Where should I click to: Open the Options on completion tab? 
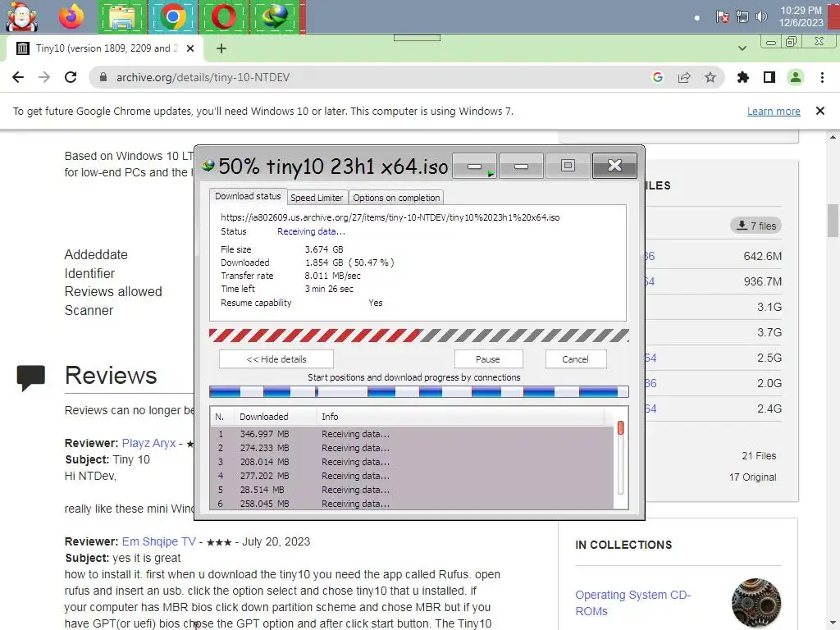tap(396, 197)
